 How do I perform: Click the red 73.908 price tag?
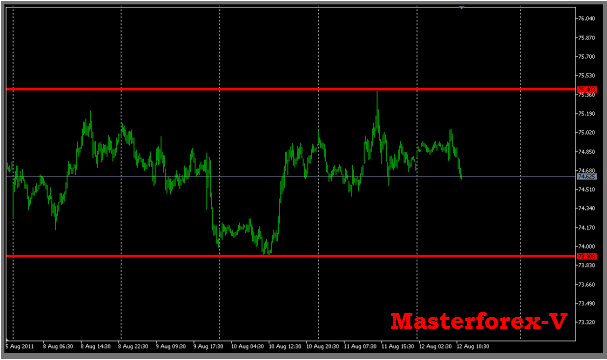[587, 257]
